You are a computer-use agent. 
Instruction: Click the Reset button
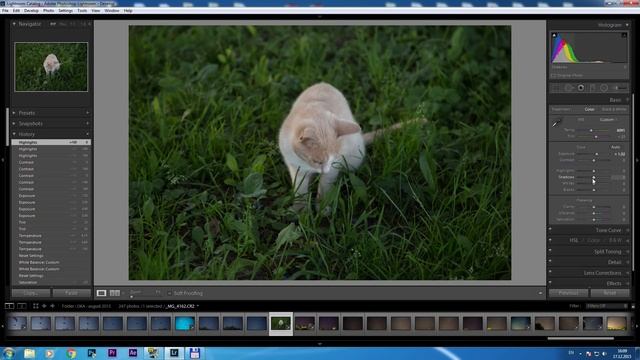pyautogui.click(x=610, y=293)
